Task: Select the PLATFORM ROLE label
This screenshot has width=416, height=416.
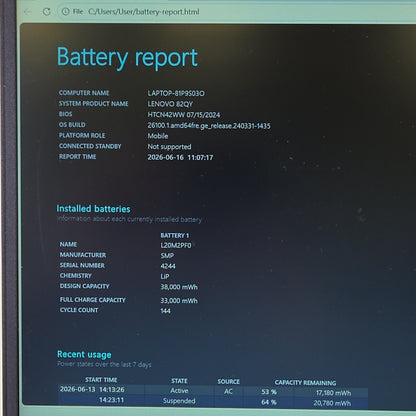Action: [82, 135]
